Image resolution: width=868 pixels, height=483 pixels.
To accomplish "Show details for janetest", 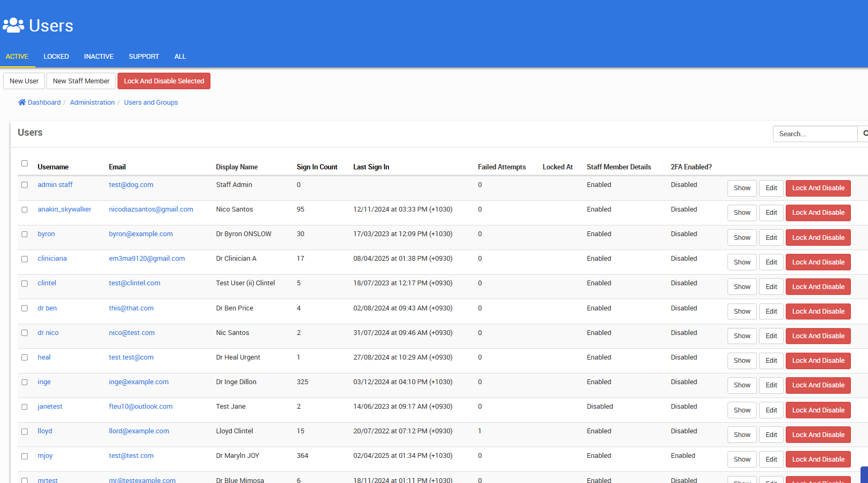I will coord(742,410).
